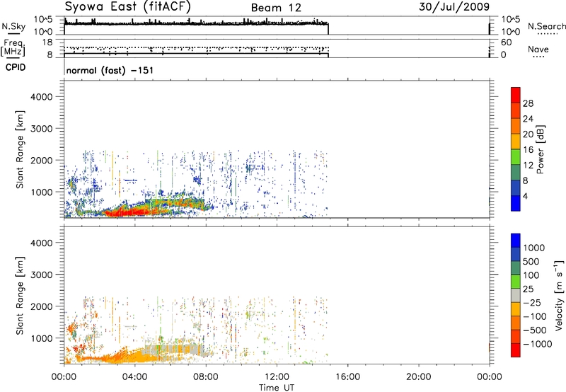Click the "60" tick on the Nave axis
The height and width of the screenshot is (392, 566).
click(x=507, y=42)
